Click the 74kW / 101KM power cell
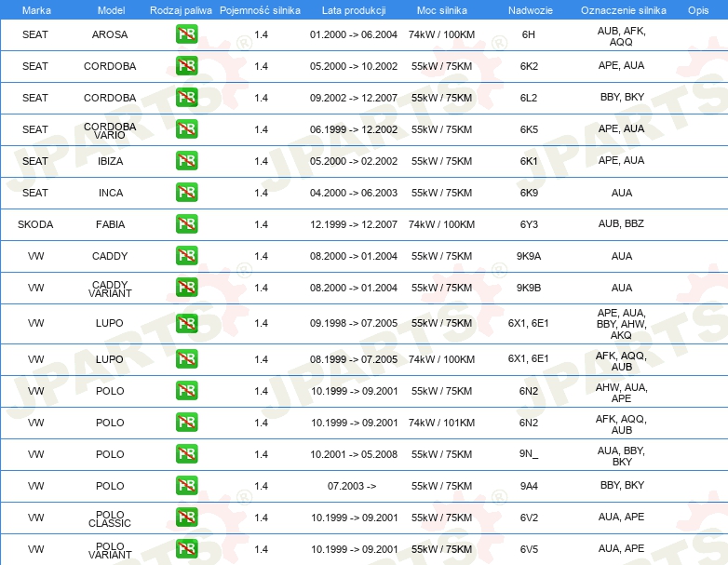The height and width of the screenshot is (565, 728). click(x=441, y=423)
